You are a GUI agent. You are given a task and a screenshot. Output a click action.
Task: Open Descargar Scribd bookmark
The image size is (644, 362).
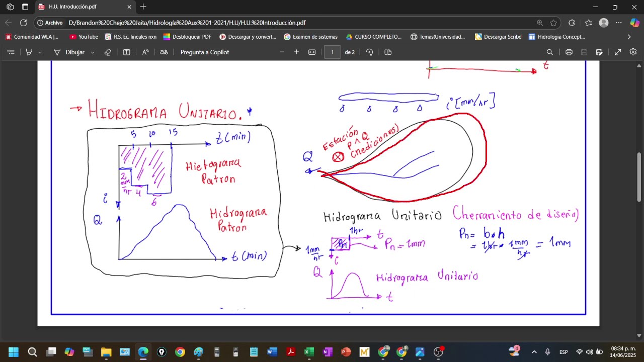tap(498, 37)
